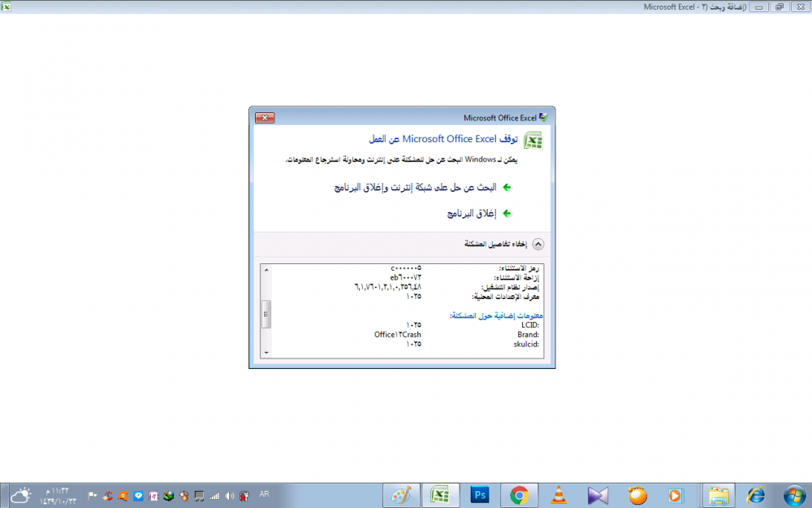Switch to Google Chrome in the taskbar
Viewport: 812px width, 508px height.
tap(519, 495)
